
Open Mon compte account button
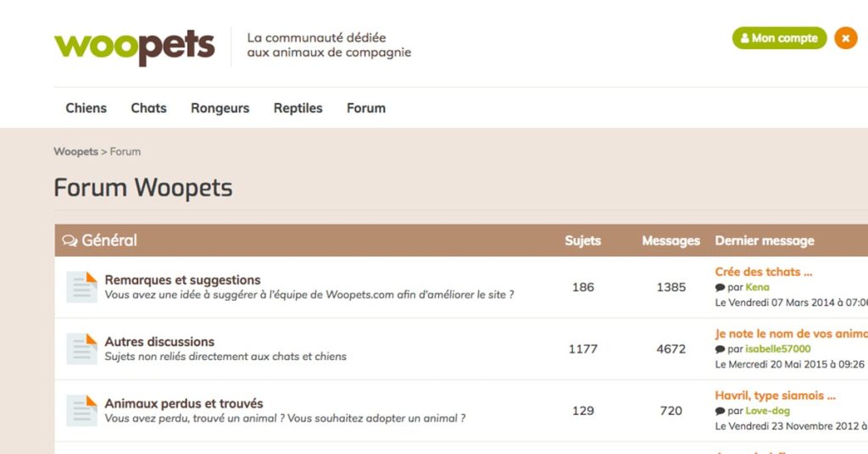pos(779,38)
